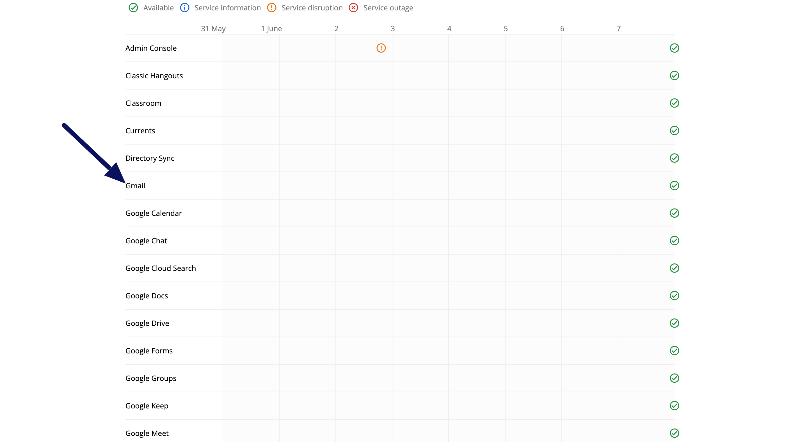Select the Google Forms row label
800x442 pixels.
[149, 351]
